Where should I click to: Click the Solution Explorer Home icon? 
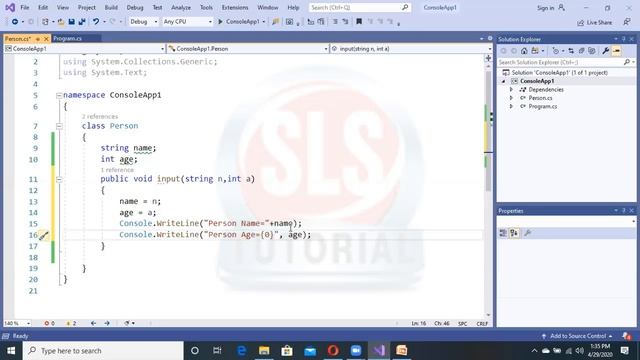tap(524, 51)
